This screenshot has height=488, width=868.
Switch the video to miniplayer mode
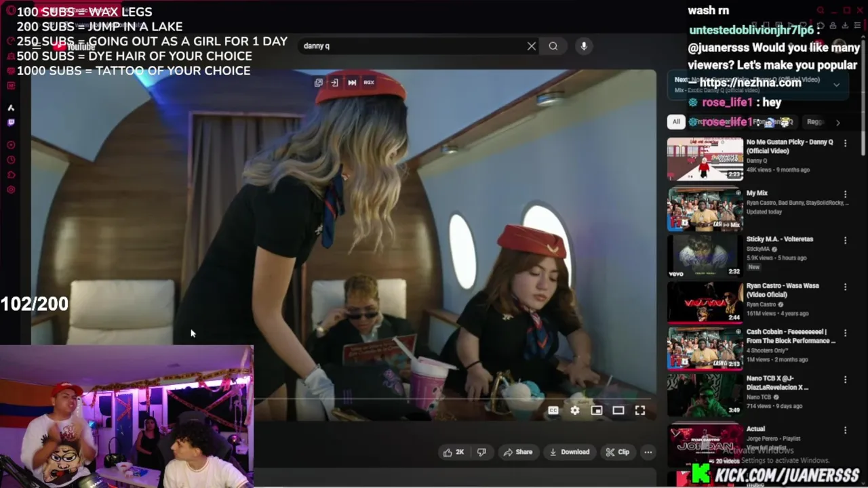(597, 410)
